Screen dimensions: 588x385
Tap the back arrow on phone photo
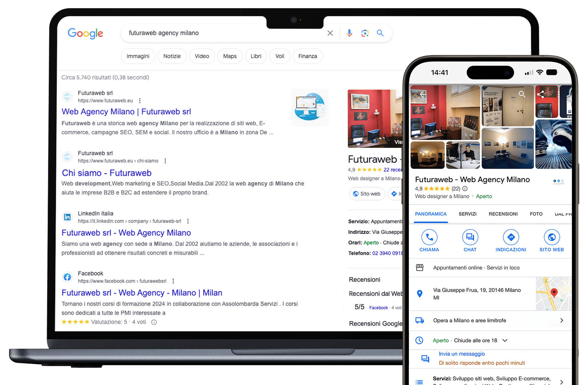[x=422, y=94]
